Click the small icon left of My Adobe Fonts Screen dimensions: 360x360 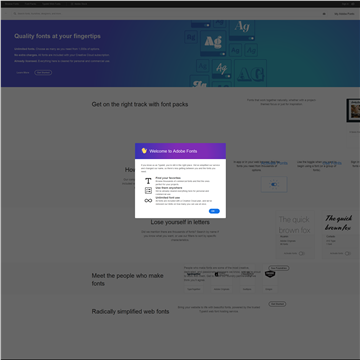pyautogui.click(x=324, y=14)
